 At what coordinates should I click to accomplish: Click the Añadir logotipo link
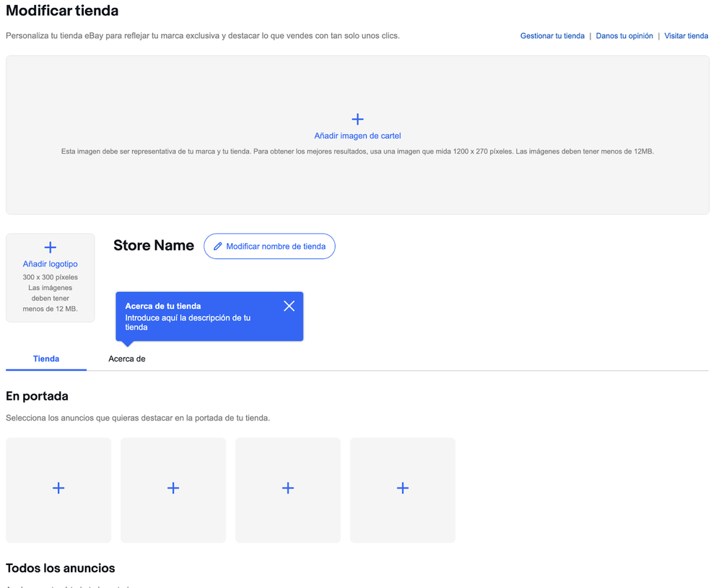(x=50, y=264)
